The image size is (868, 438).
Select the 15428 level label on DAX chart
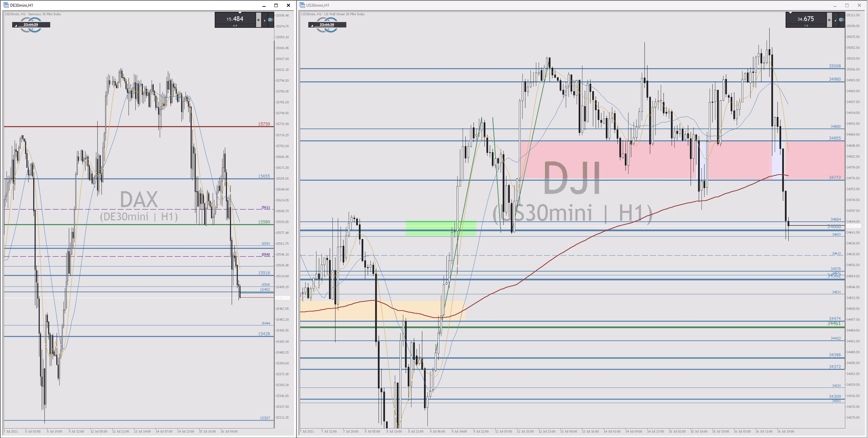tap(264, 334)
